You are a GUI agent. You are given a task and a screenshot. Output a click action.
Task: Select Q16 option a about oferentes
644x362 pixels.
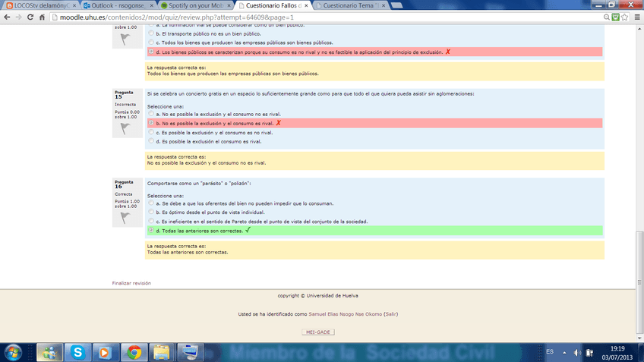151,203
